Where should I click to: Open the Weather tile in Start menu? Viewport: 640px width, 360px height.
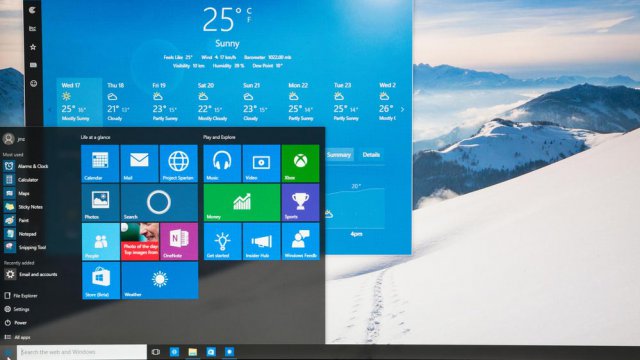click(160, 281)
